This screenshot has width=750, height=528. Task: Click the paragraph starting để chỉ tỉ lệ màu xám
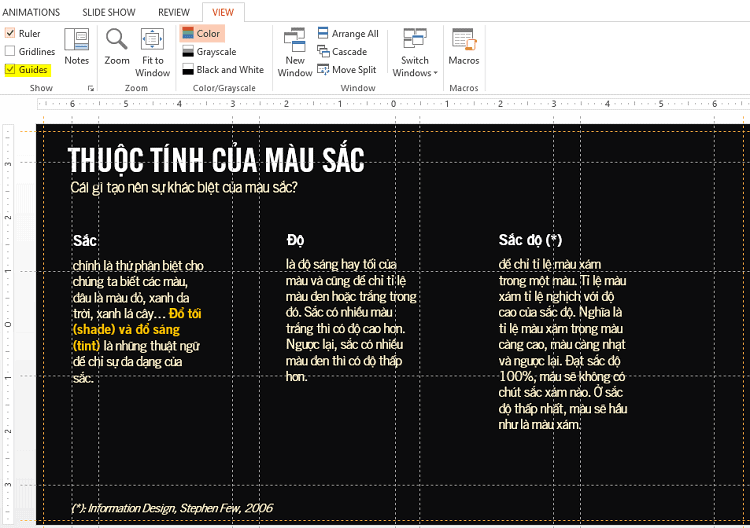point(563,344)
